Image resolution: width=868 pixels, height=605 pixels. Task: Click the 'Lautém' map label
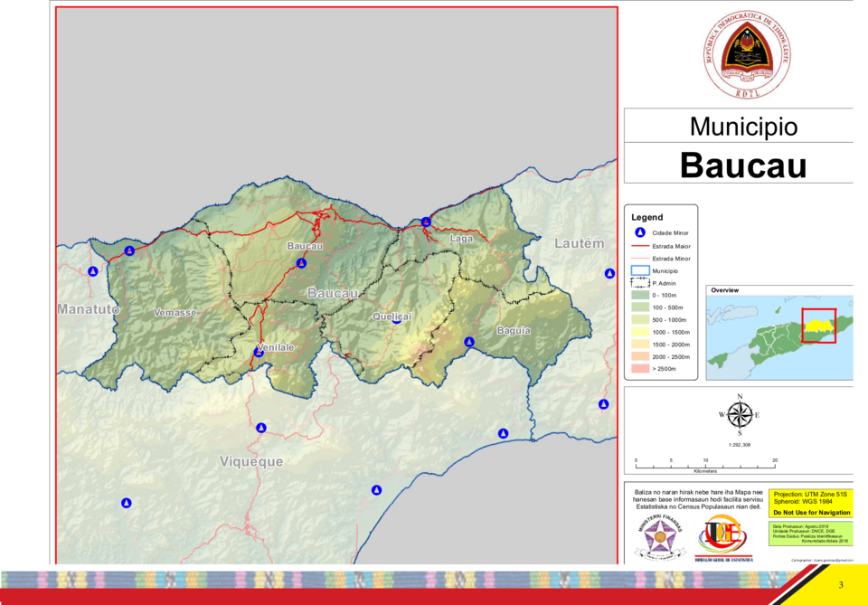click(579, 243)
